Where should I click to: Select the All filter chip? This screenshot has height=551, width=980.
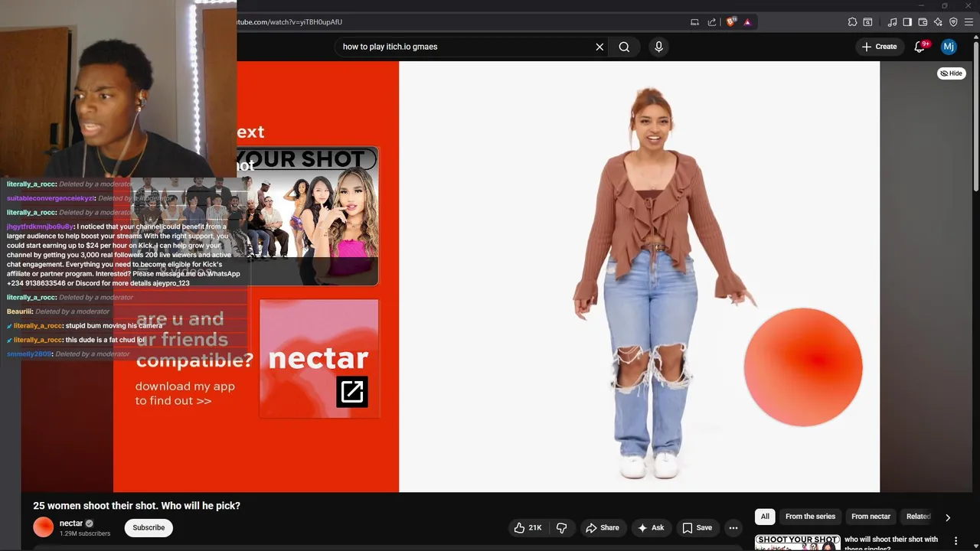765,517
